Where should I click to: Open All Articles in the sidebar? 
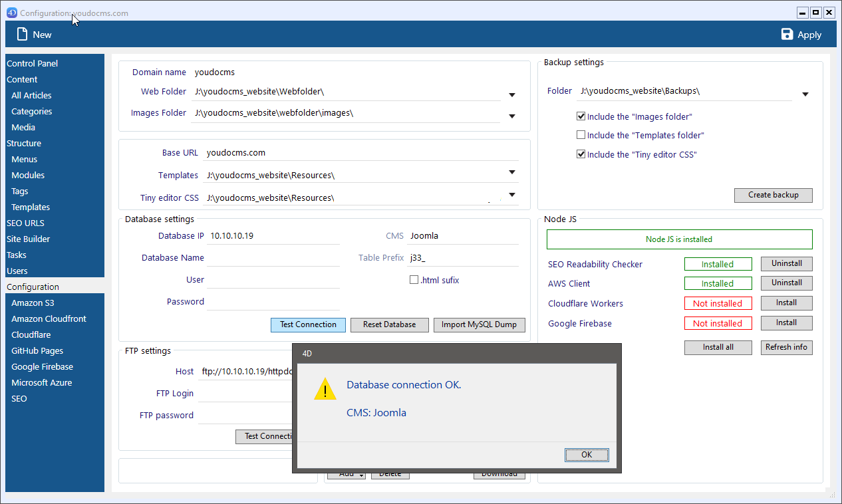click(x=31, y=95)
